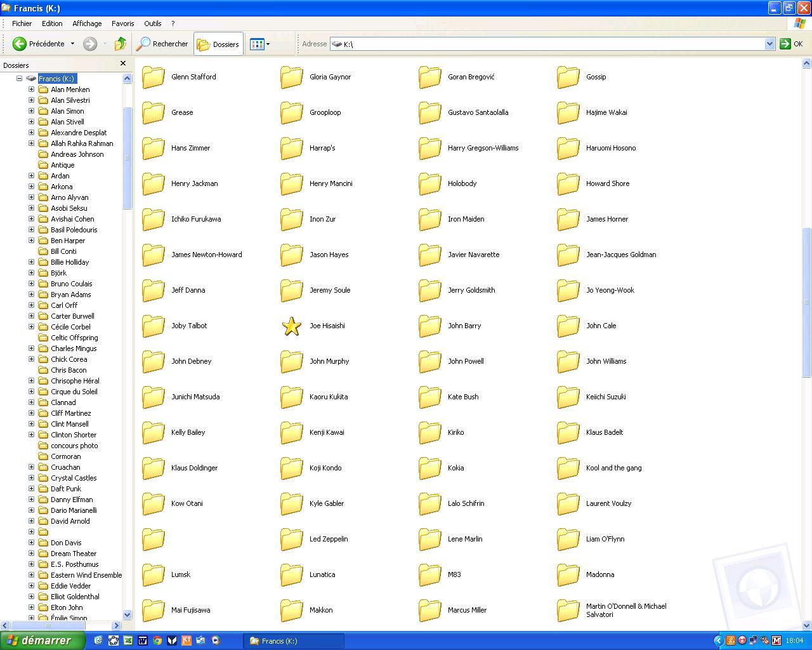Click the Howard Shore folder icon

[x=568, y=184]
